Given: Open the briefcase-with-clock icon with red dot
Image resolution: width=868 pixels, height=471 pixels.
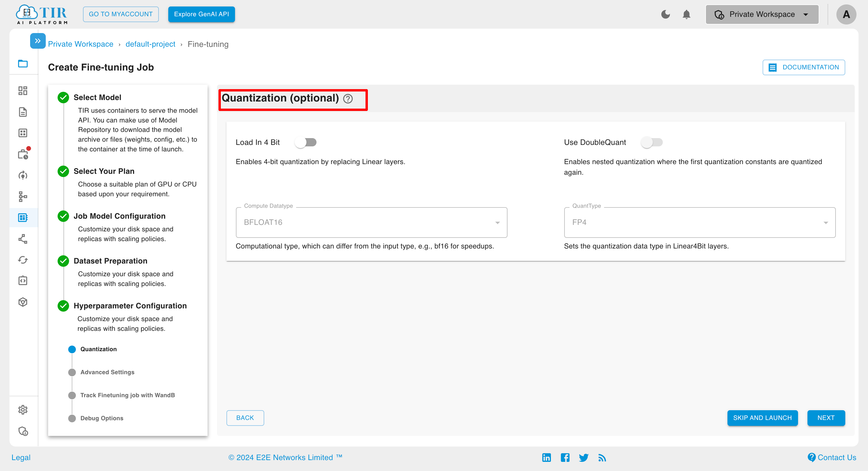Looking at the screenshot, I should [24, 154].
